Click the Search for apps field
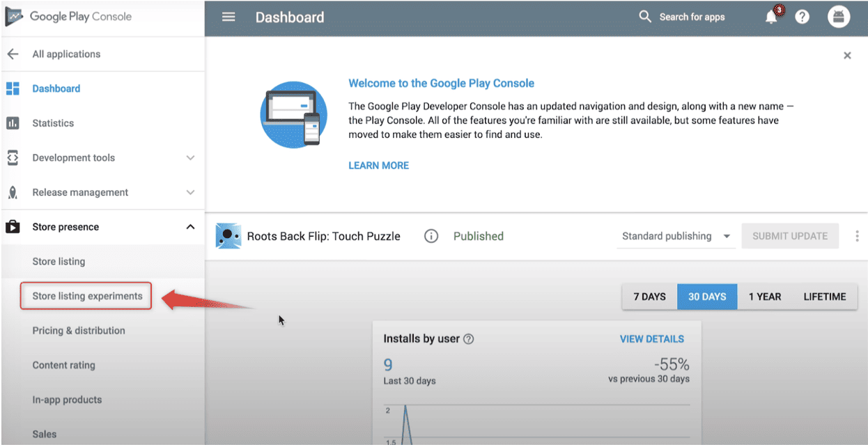The height and width of the screenshot is (447, 868). pyautogui.click(x=692, y=17)
